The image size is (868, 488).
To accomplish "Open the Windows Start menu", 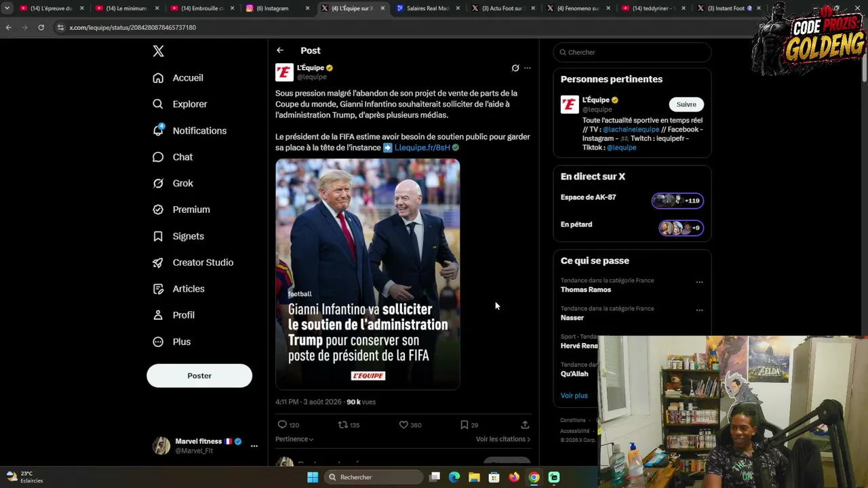I will pos(313,477).
